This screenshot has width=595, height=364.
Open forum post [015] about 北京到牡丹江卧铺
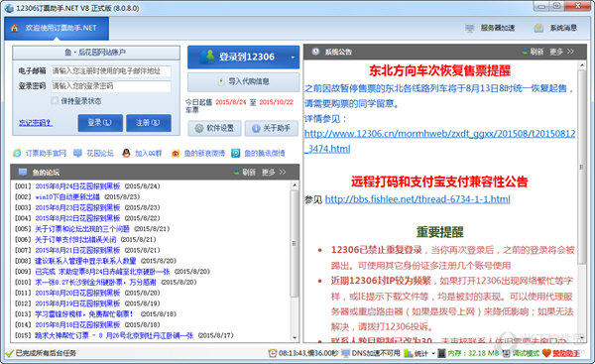point(114,335)
